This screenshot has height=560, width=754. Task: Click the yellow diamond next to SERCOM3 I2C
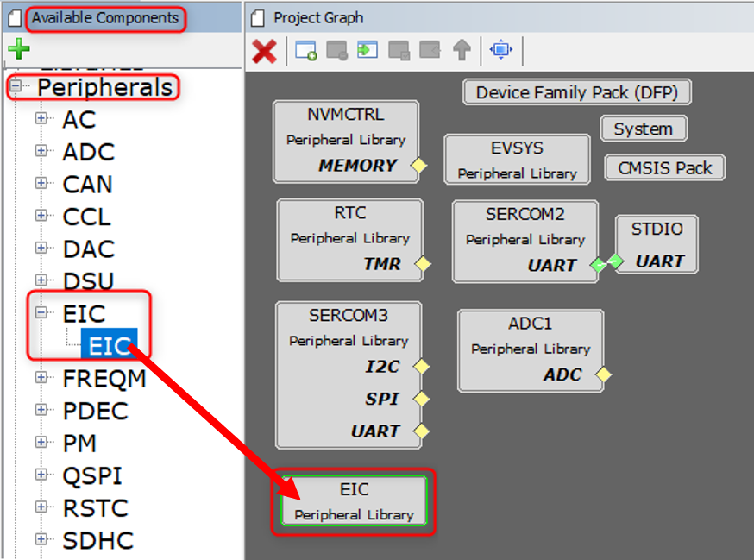421,367
